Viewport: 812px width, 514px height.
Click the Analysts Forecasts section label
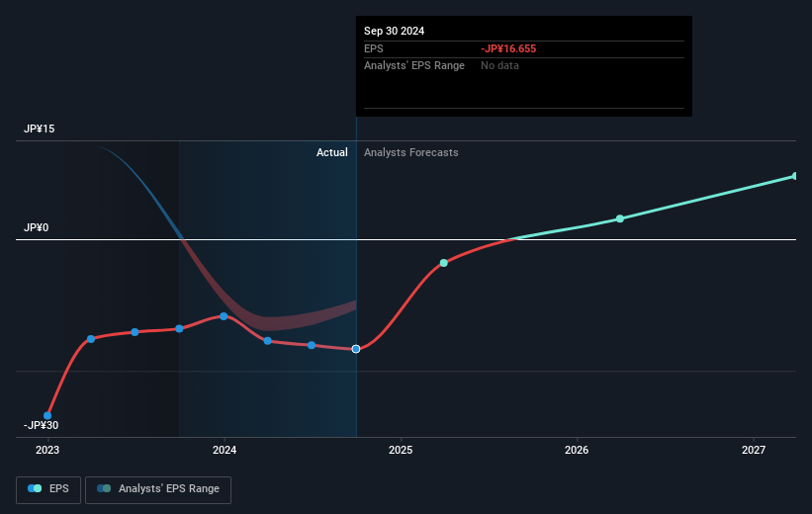(x=411, y=152)
